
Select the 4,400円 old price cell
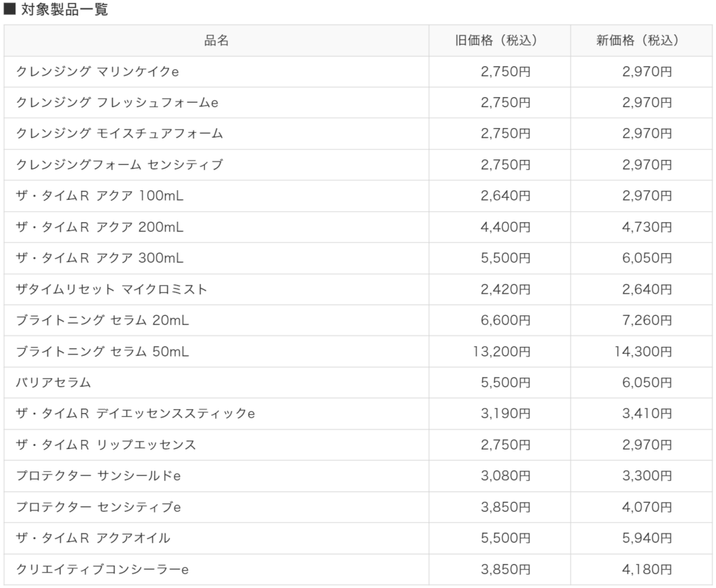506,227
